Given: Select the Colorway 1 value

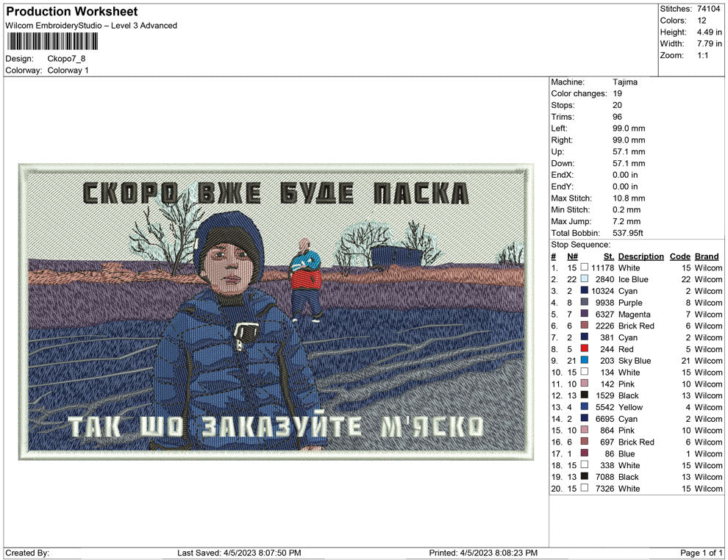Looking at the screenshot, I should click(68, 70).
